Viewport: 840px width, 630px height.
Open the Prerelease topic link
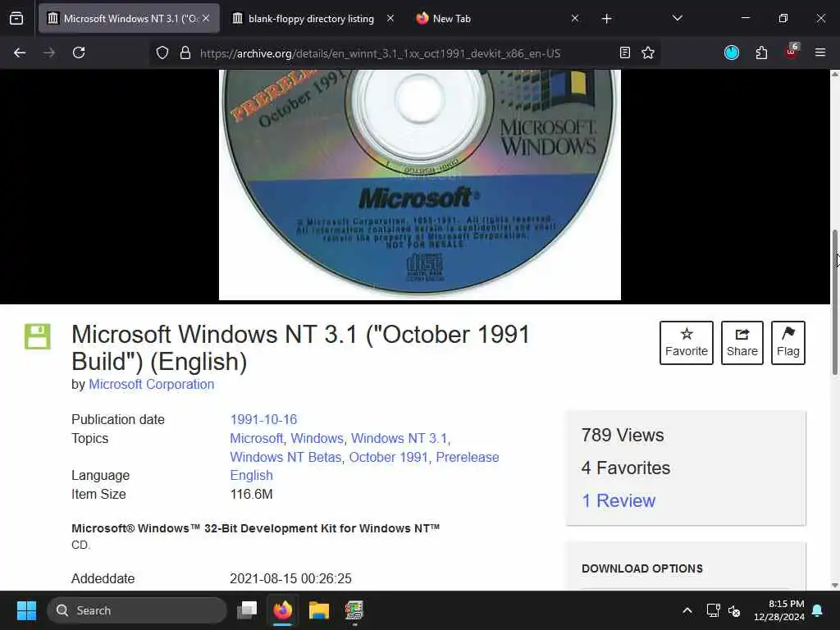click(x=468, y=457)
